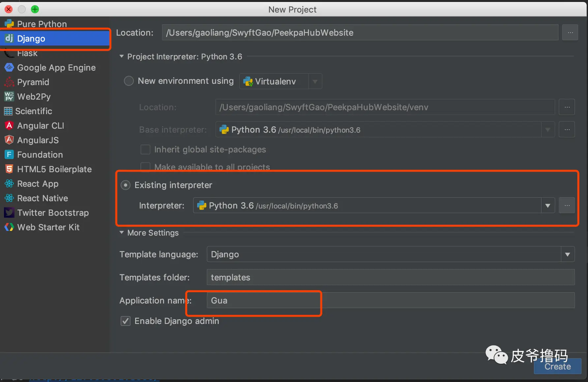Select Flask project type
This screenshot has height=382, width=588.
(55, 53)
